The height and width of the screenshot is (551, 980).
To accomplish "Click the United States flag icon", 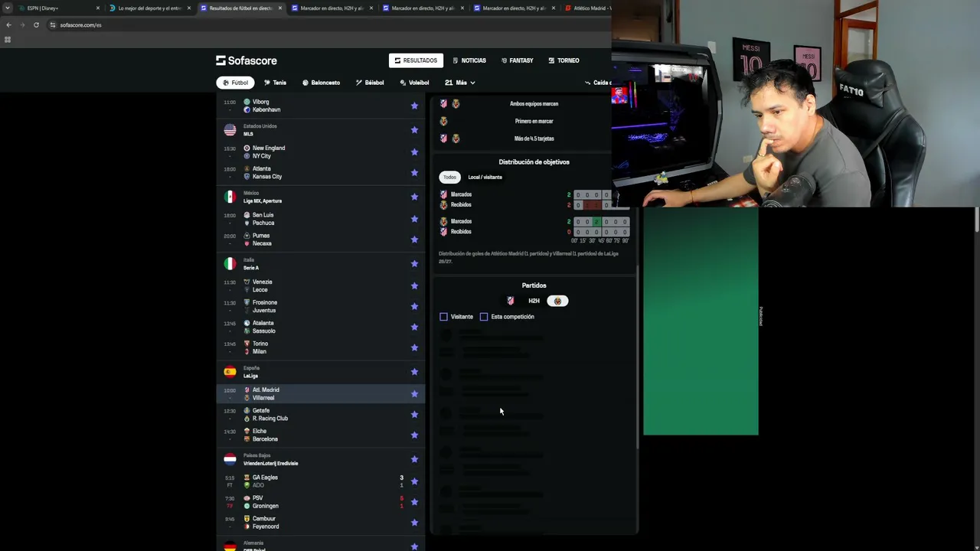I will click(230, 130).
